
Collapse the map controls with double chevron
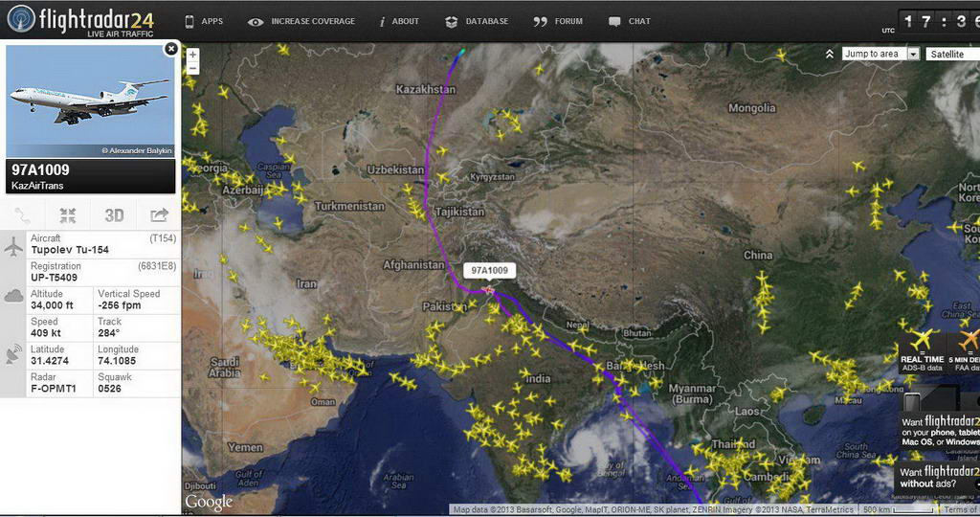[x=830, y=55]
